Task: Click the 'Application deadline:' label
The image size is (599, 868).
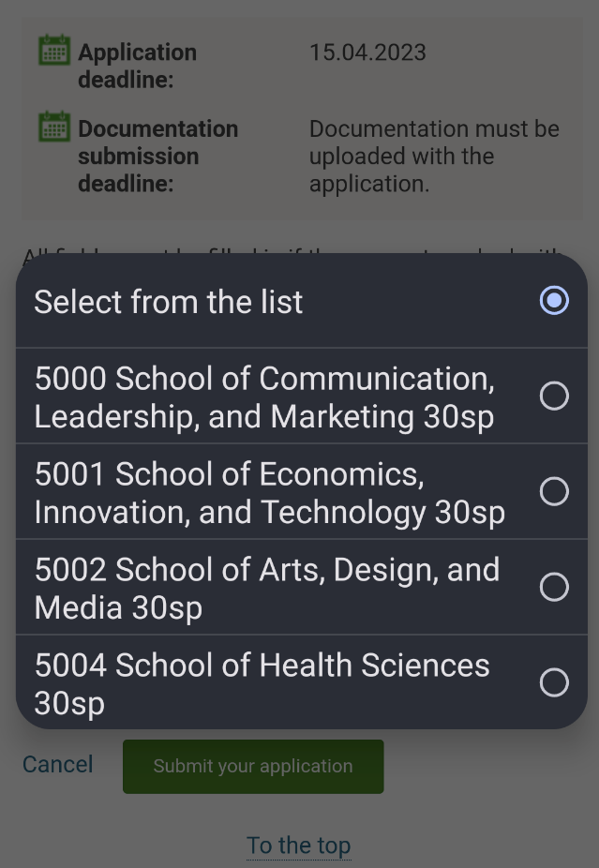Action: (137, 66)
